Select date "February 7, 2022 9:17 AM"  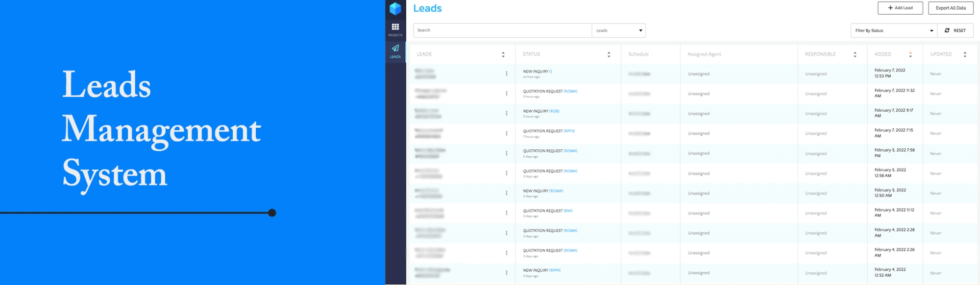[x=894, y=113]
